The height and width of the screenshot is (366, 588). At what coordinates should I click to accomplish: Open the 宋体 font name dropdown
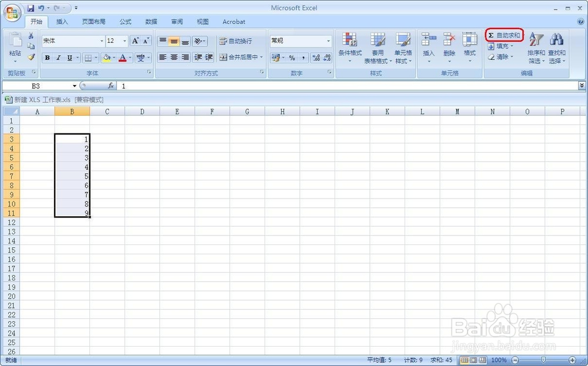(x=102, y=41)
